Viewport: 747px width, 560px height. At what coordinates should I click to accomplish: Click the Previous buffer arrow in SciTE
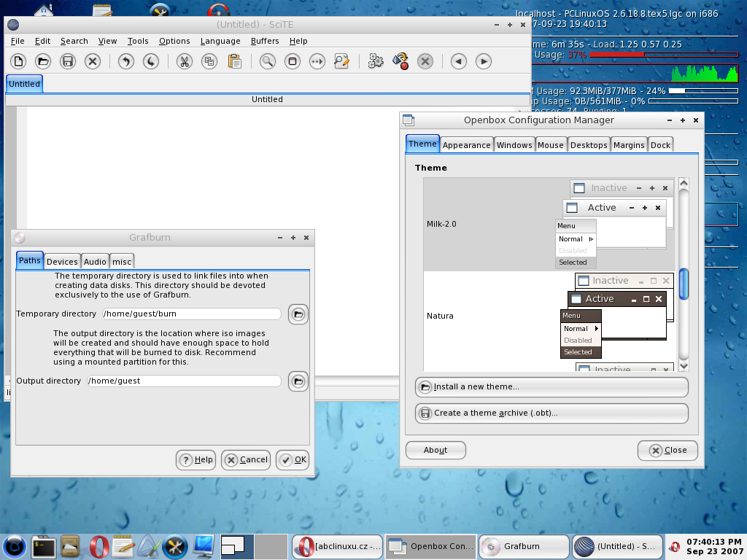[x=458, y=61]
